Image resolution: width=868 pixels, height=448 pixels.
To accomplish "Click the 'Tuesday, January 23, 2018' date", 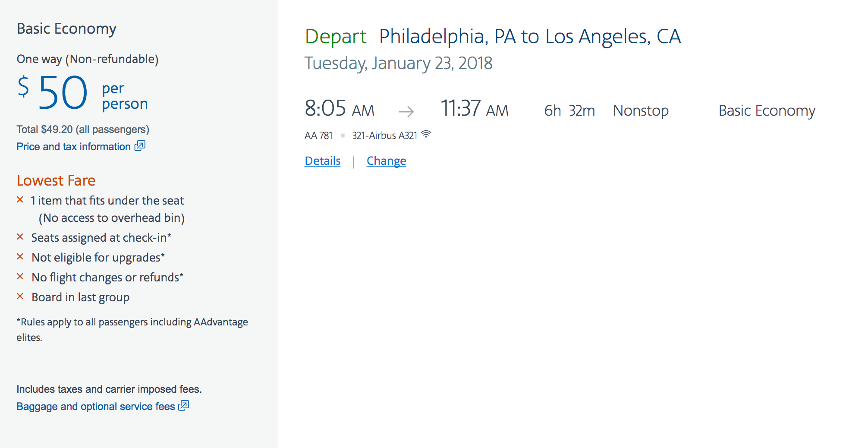I will [398, 63].
